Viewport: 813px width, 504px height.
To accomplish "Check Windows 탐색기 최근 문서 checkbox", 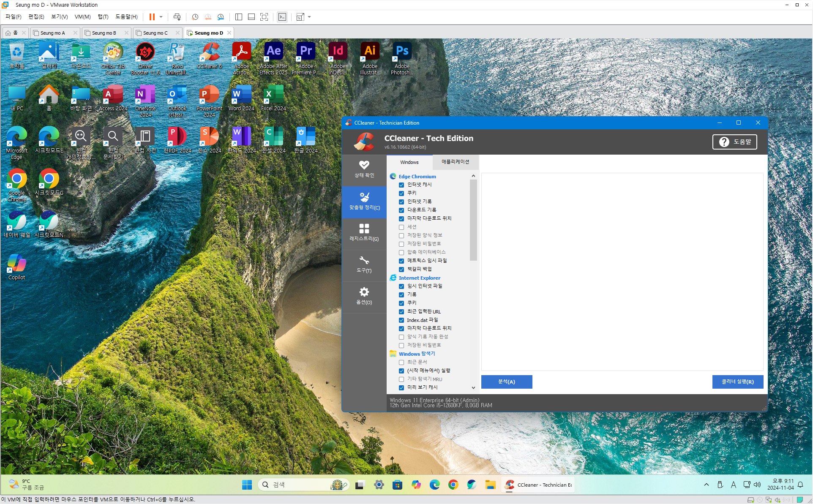I will (401, 362).
